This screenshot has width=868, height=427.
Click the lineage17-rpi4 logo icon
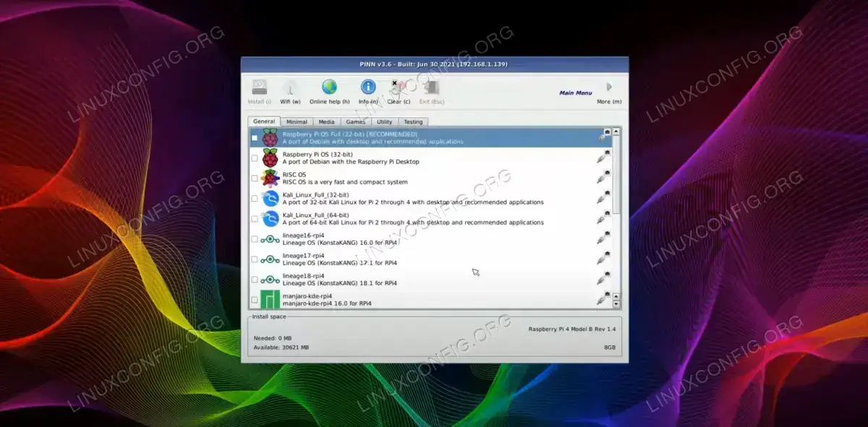[271, 259]
